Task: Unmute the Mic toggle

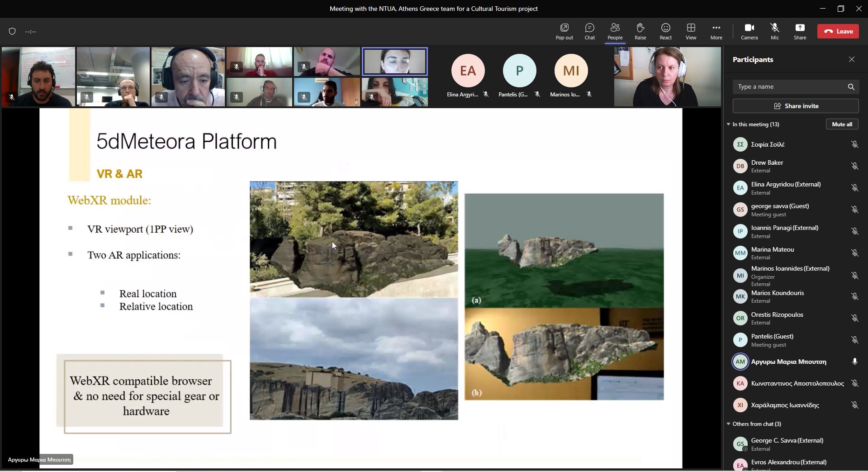Action: [x=774, y=31]
